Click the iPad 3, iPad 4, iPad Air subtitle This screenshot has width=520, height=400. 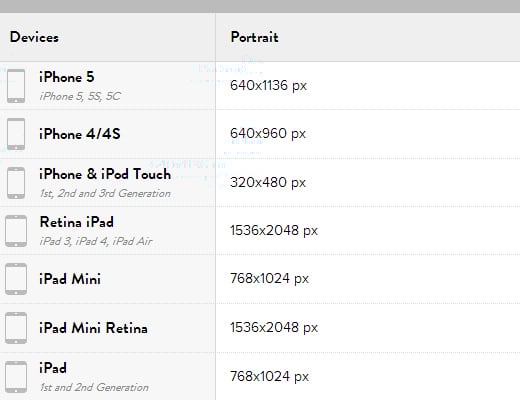click(96, 241)
